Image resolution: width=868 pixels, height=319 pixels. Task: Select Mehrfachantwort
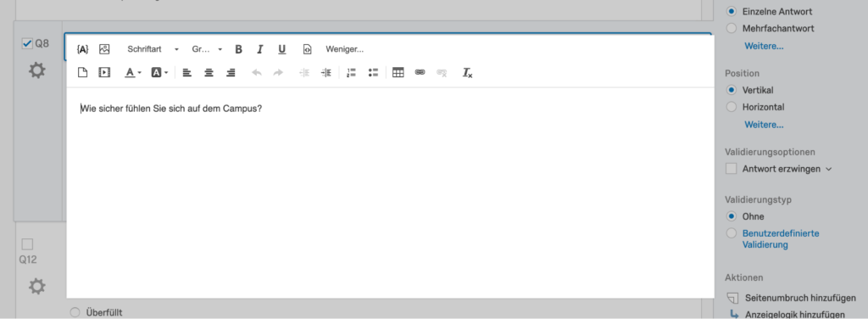[x=732, y=28]
